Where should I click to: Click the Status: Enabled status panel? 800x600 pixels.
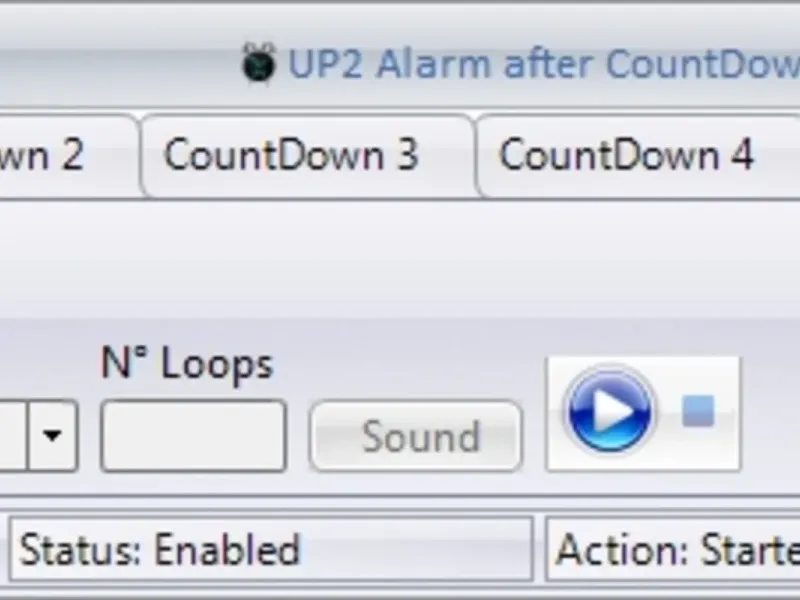[271, 549]
